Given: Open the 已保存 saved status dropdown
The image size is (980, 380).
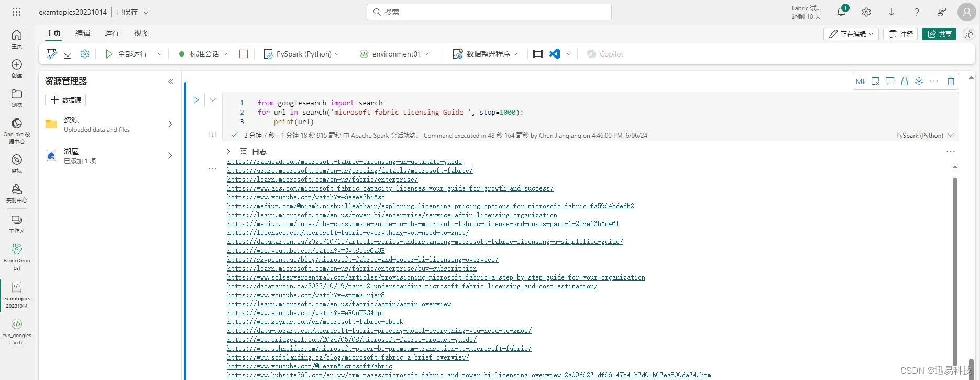Looking at the screenshot, I should (132, 12).
